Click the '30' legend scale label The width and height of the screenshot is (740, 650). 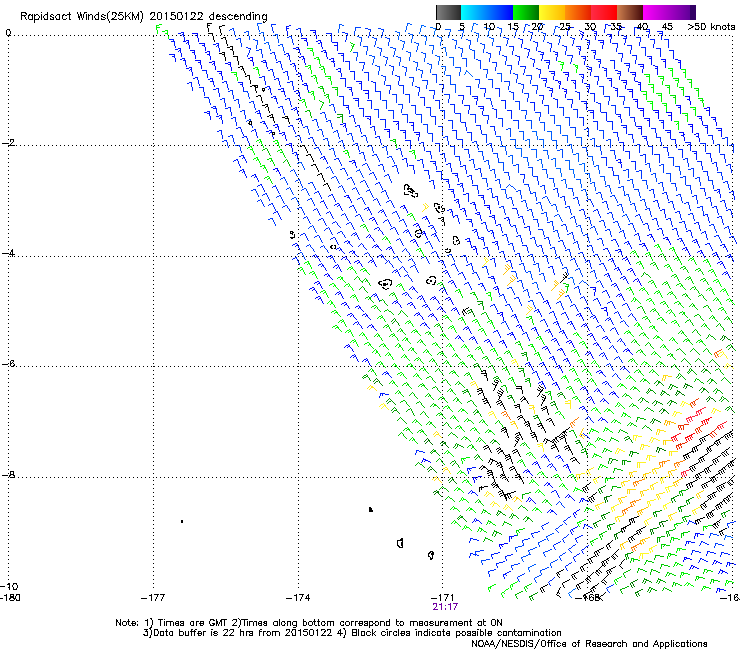(590, 26)
